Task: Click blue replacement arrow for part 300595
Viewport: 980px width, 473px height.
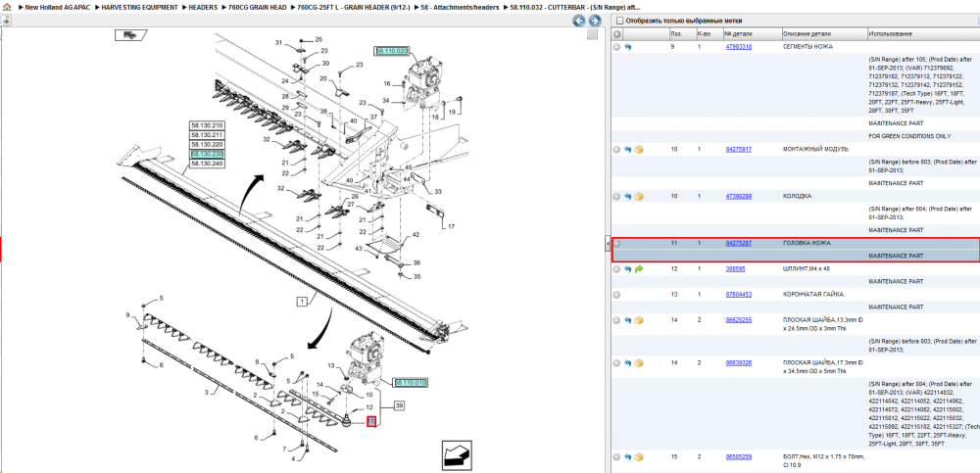Action: [x=627, y=269]
